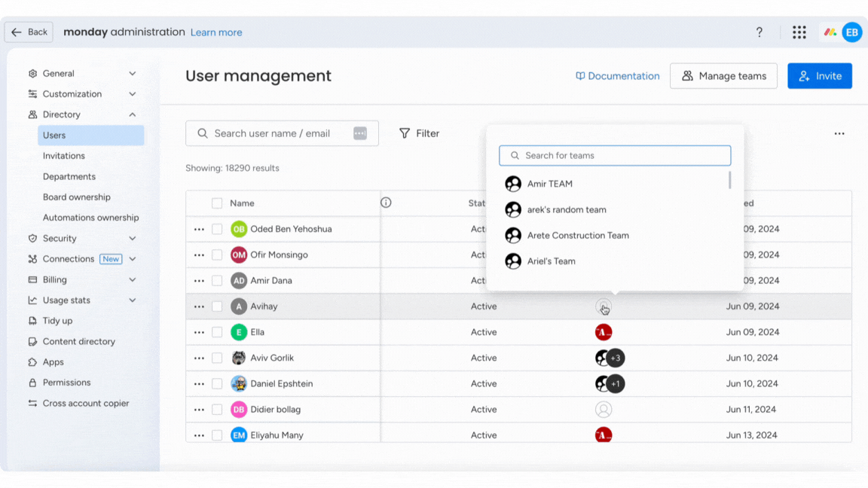Expand the General section
This screenshot has width=868, height=488.
(133, 73)
